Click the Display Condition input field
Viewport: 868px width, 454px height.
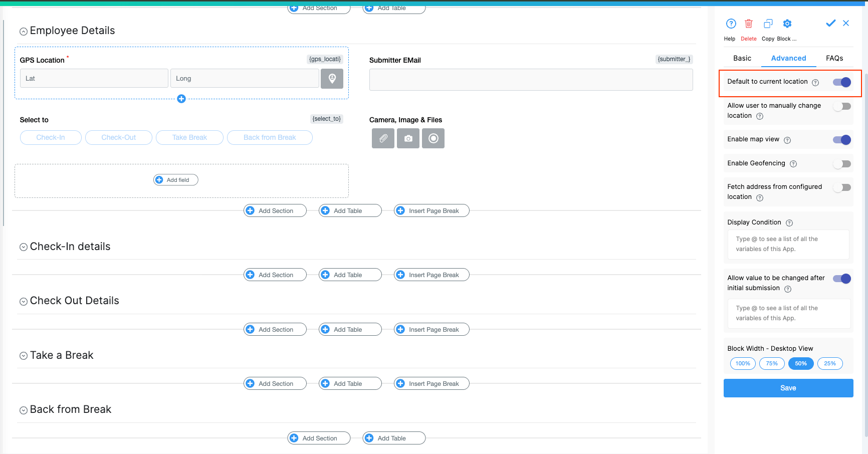(788, 244)
